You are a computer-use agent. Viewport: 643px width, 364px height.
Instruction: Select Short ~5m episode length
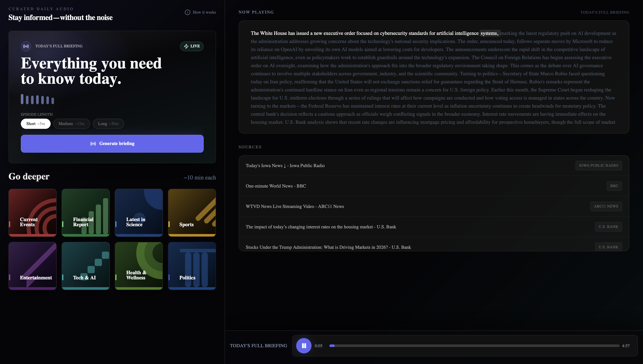36,124
